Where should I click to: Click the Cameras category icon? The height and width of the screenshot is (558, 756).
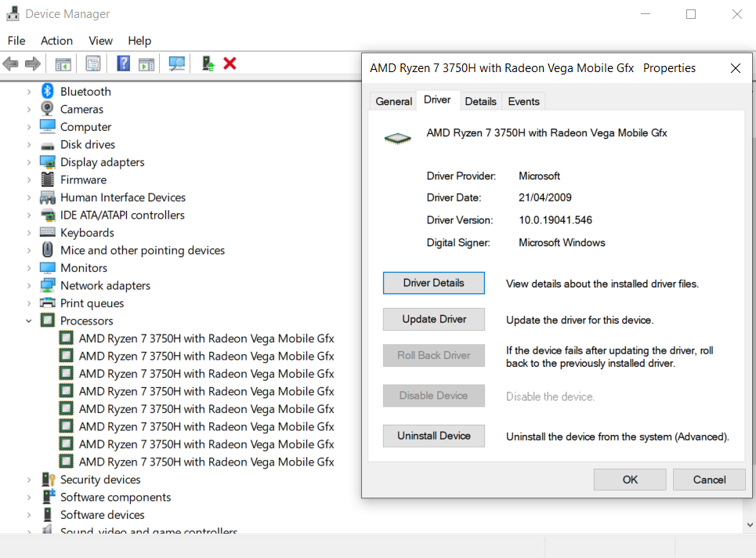pyautogui.click(x=47, y=108)
